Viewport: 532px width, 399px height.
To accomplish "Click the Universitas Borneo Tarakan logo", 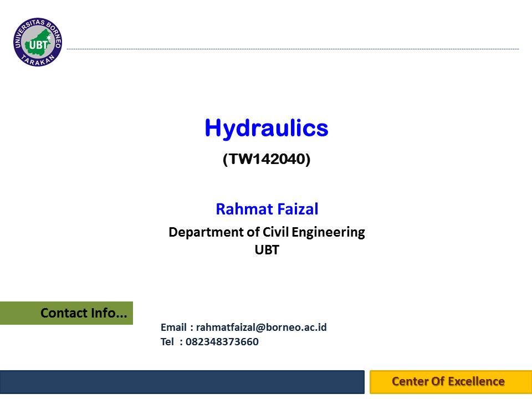I will click(x=38, y=43).
